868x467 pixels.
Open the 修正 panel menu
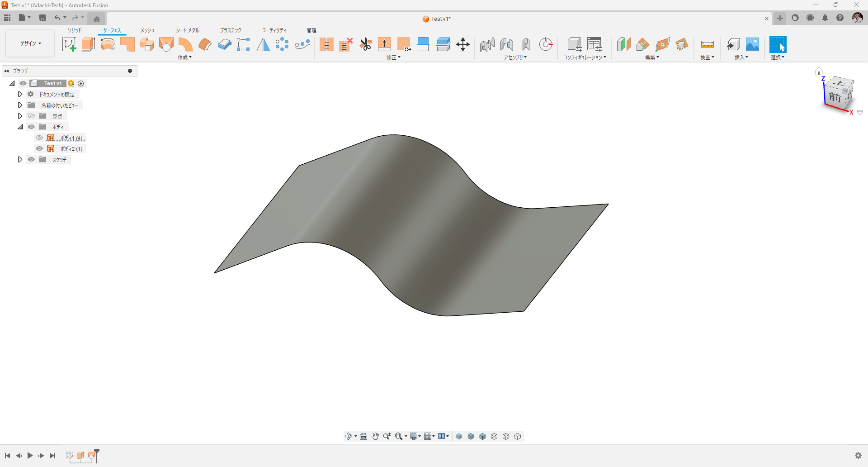click(393, 57)
